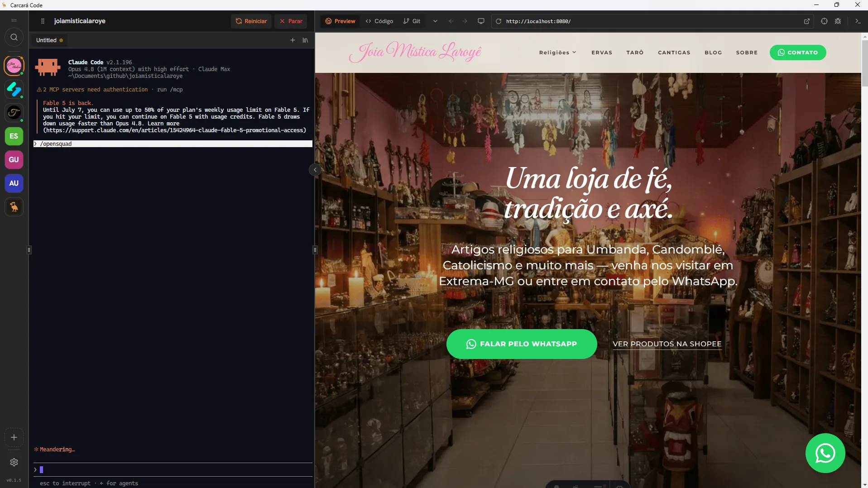Click the terminal prompt input line

point(173,469)
